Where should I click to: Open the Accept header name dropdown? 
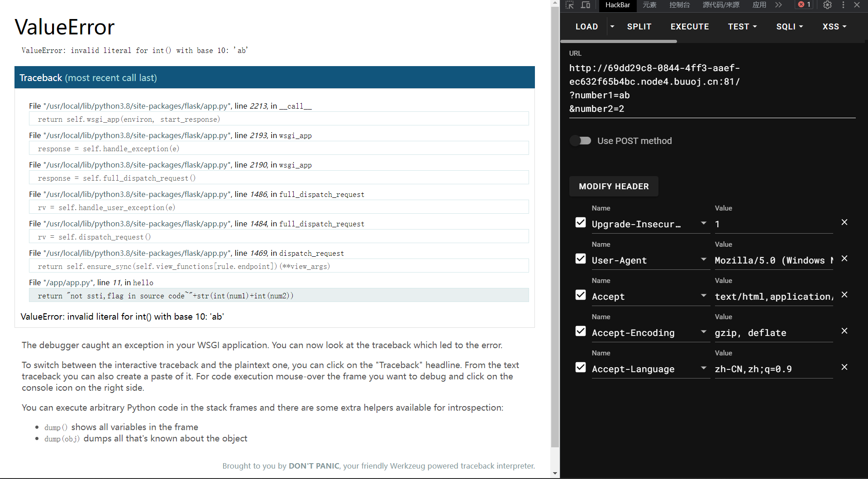[x=703, y=296]
